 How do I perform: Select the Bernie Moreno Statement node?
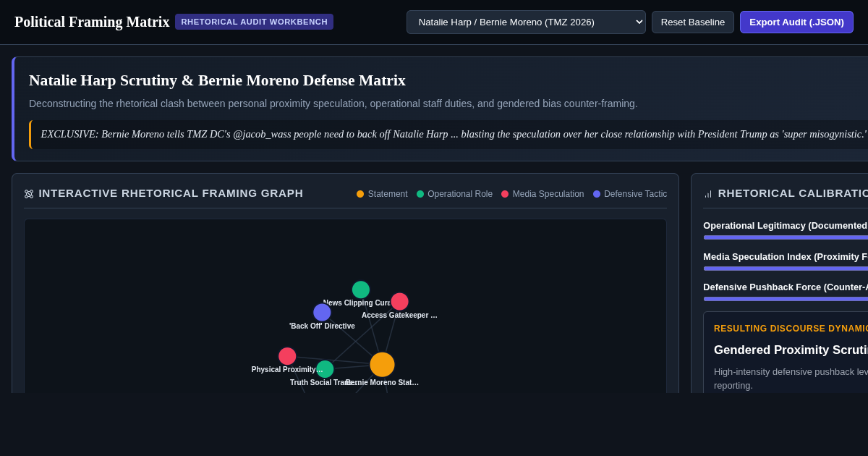click(382, 364)
